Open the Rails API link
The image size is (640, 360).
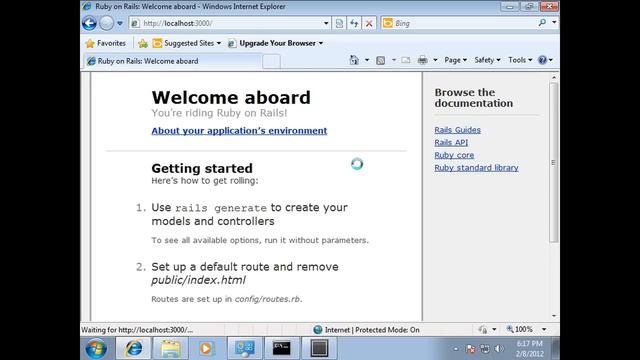point(451,142)
